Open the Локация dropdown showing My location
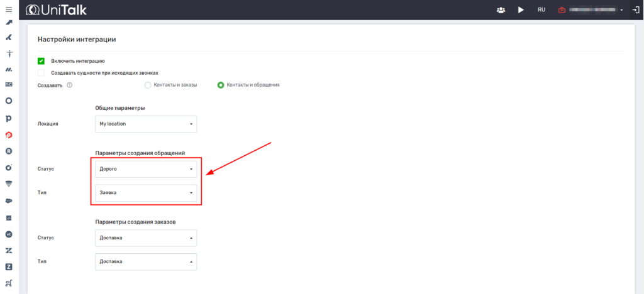 pos(146,124)
